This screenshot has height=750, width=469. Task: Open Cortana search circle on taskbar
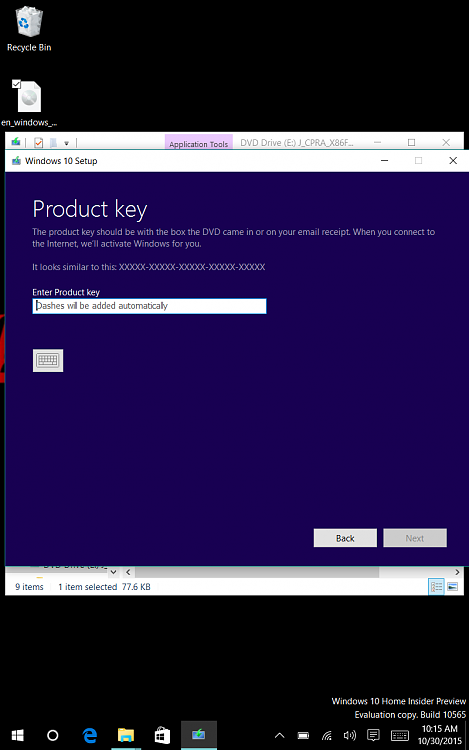click(53, 735)
